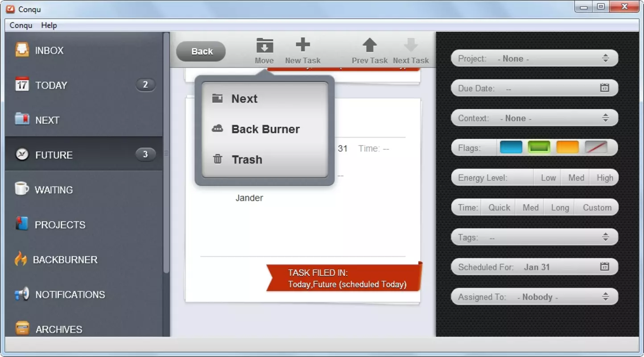Click the folder icon beside Next in popup
The height and width of the screenshot is (357, 644).
[217, 98]
